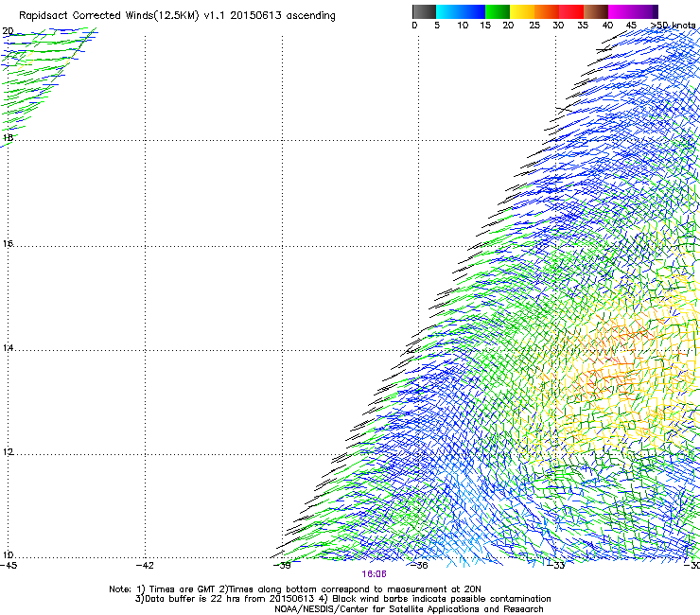Click the '40' legend scale label

tap(607, 26)
